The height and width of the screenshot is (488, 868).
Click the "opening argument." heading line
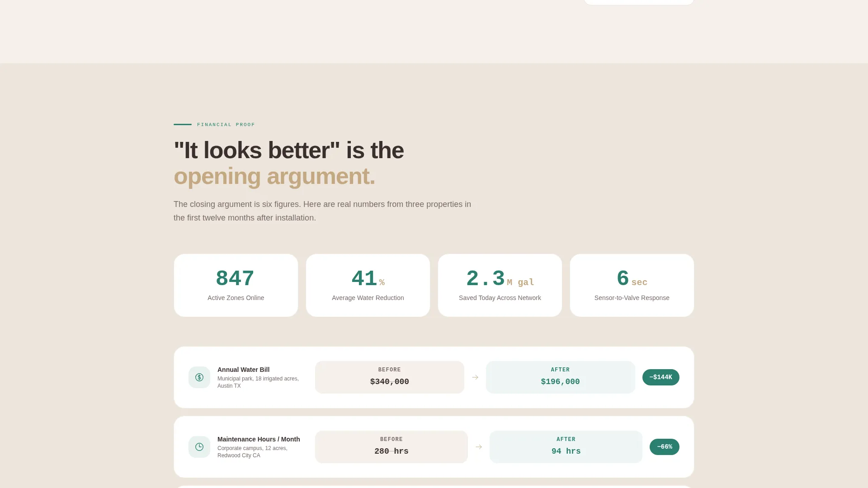pyautogui.click(x=274, y=176)
